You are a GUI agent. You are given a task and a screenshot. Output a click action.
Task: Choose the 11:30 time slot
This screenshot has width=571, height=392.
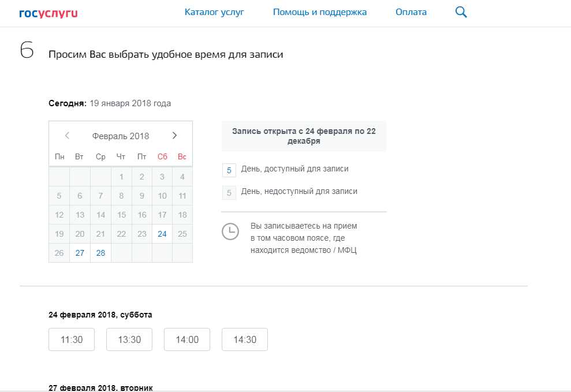pos(72,339)
